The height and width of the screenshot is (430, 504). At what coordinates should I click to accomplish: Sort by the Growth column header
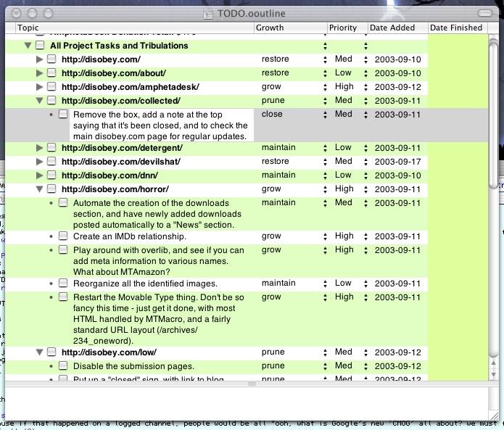coord(290,28)
